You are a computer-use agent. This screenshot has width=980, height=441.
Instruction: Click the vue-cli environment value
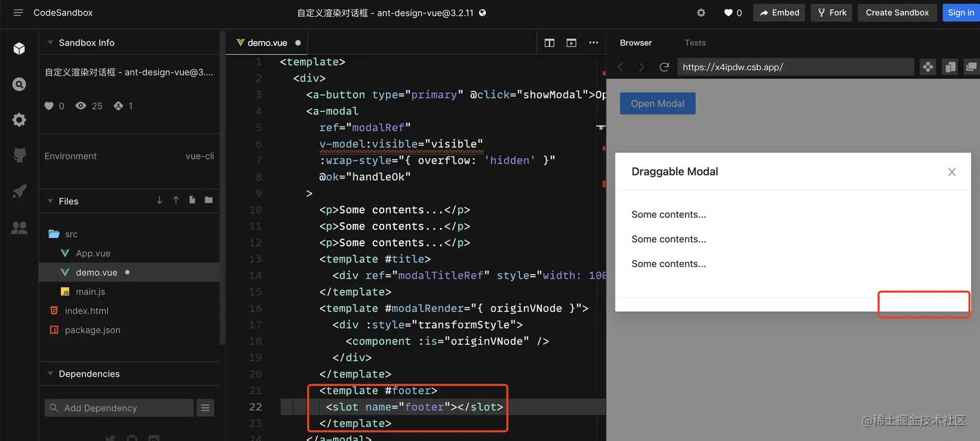tap(200, 156)
